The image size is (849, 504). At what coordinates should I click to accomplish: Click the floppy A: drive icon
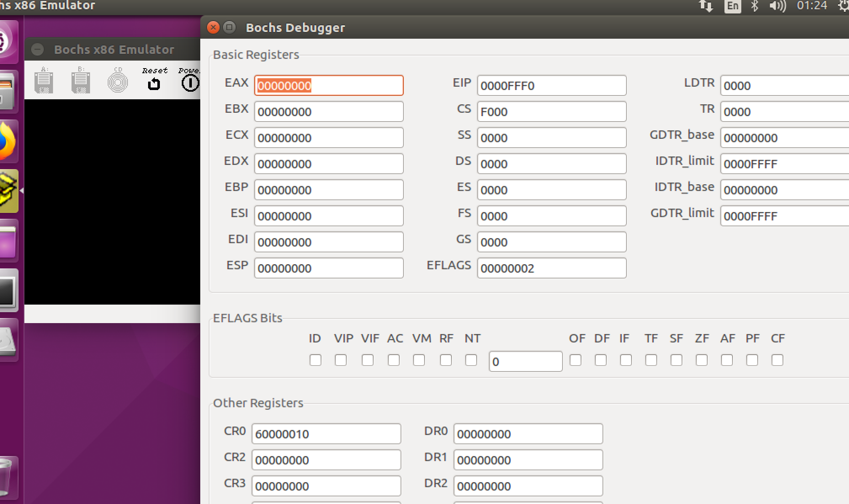tap(44, 80)
